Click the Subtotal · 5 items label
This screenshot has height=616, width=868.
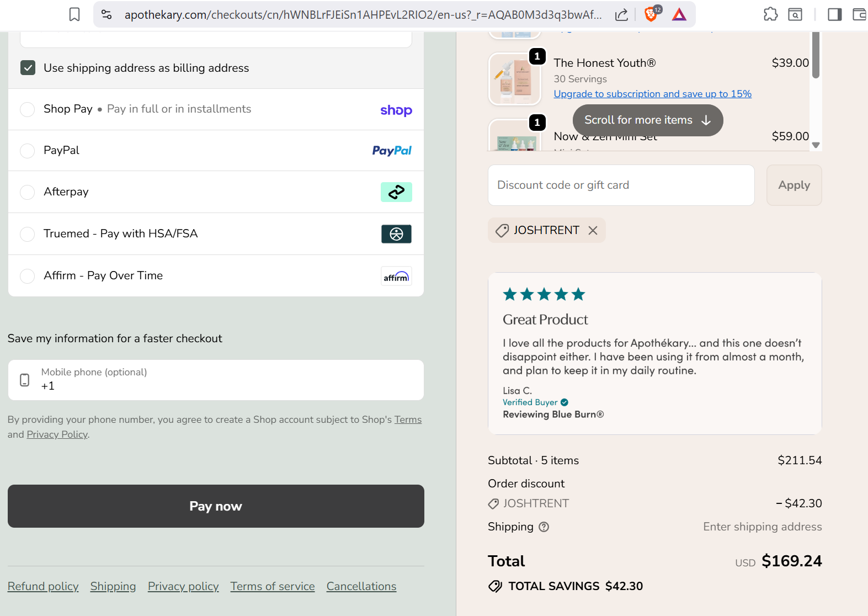[534, 460]
